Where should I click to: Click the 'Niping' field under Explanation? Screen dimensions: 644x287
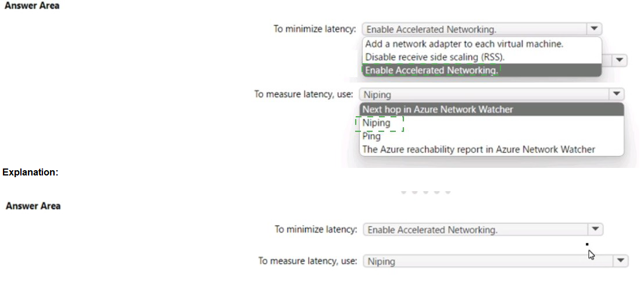(x=487, y=261)
